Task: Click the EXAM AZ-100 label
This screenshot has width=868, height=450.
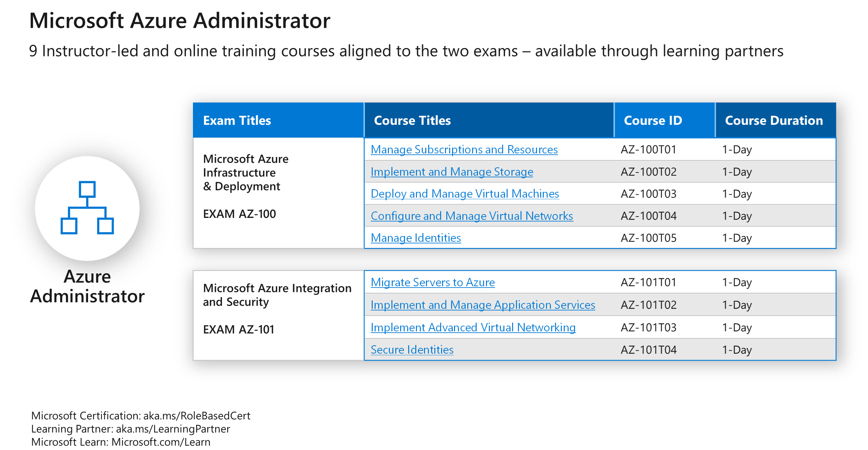Action: pyautogui.click(x=239, y=214)
